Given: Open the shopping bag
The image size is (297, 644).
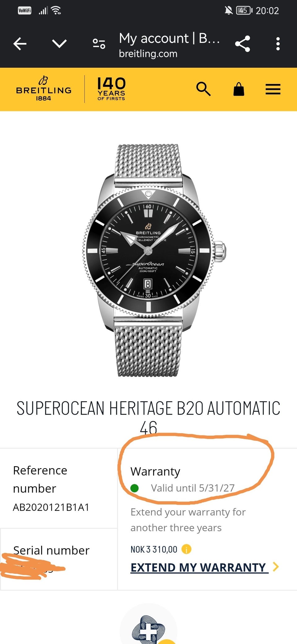Looking at the screenshot, I should pos(239,89).
